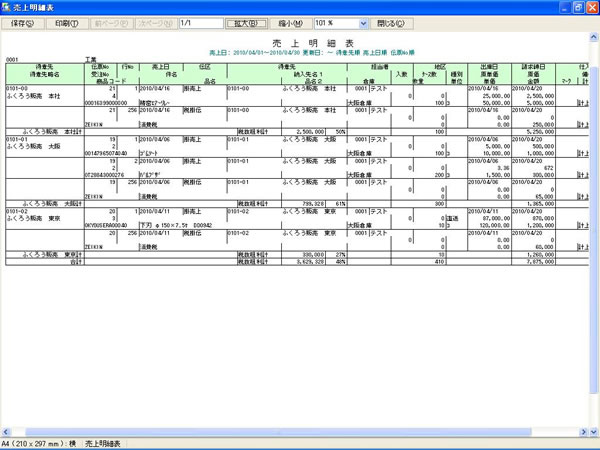Click the amount 5,000,000

540,103
